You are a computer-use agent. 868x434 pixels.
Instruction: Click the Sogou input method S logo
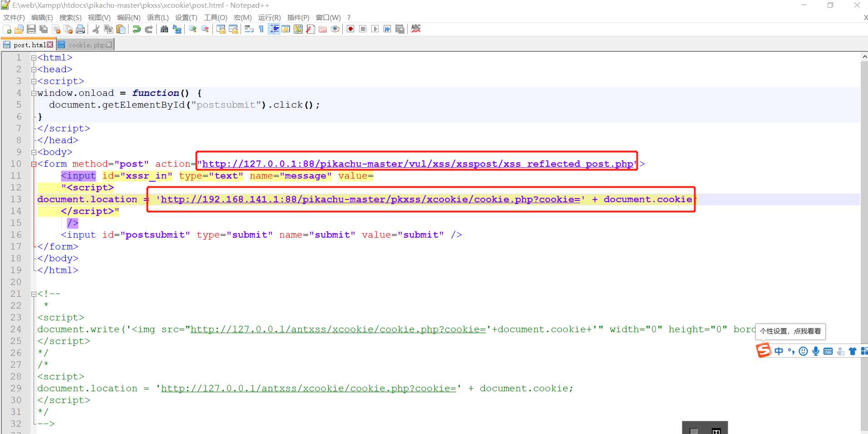pos(764,350)
